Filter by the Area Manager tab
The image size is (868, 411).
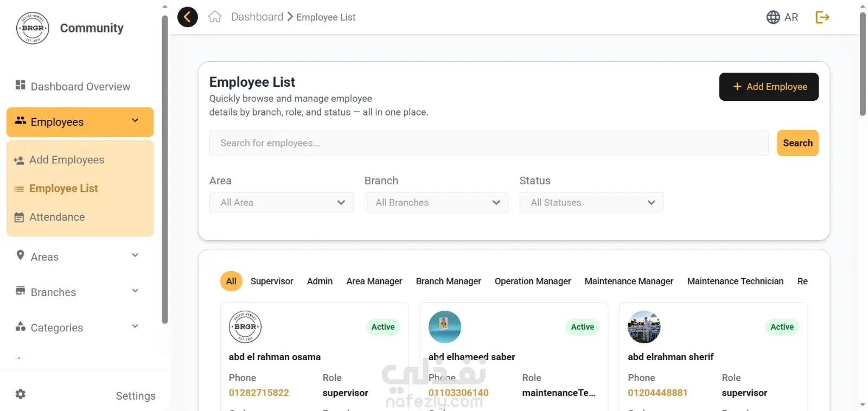tap(374, 281)
